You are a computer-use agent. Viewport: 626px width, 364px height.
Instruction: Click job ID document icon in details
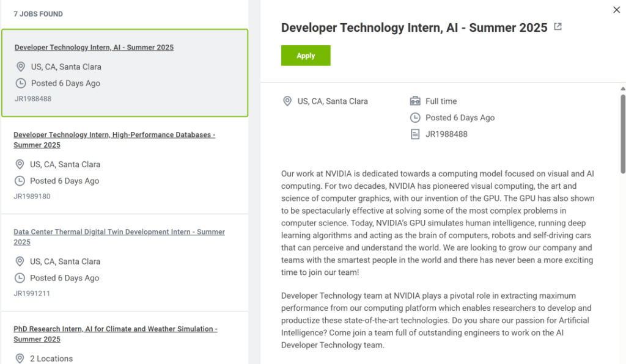click(x=415, y=134)
